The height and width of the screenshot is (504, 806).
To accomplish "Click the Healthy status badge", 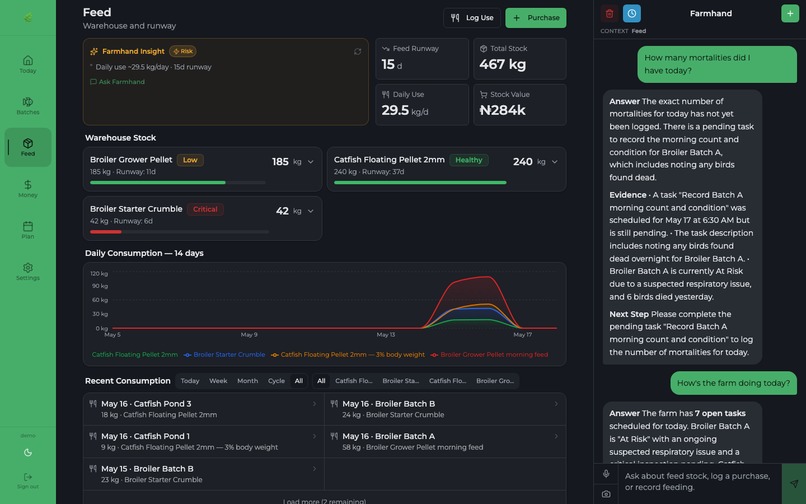I will 469,160.
